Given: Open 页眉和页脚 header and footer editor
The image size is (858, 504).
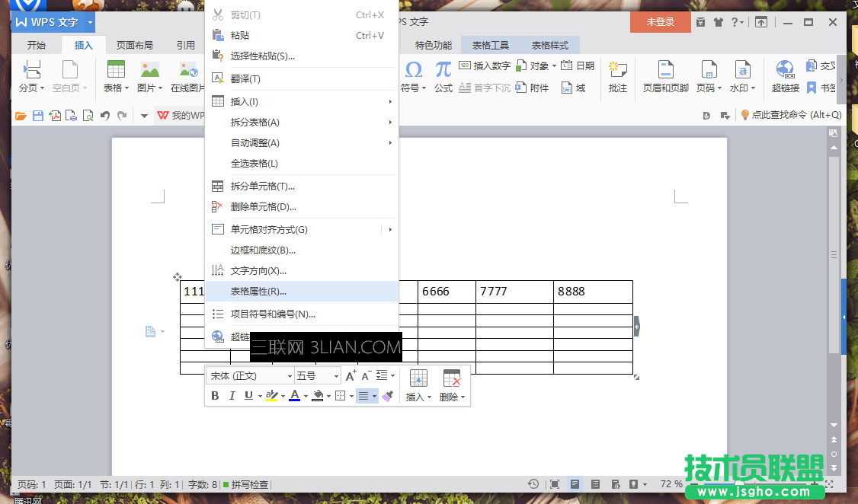Looking at the screenshot, I should pyautogui.click(x=664, y=72).
